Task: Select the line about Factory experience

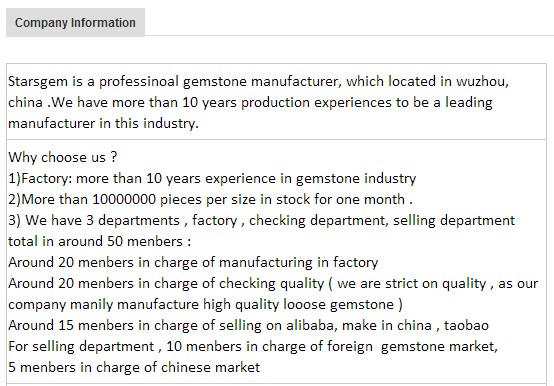Action: (x=212, y=178)
